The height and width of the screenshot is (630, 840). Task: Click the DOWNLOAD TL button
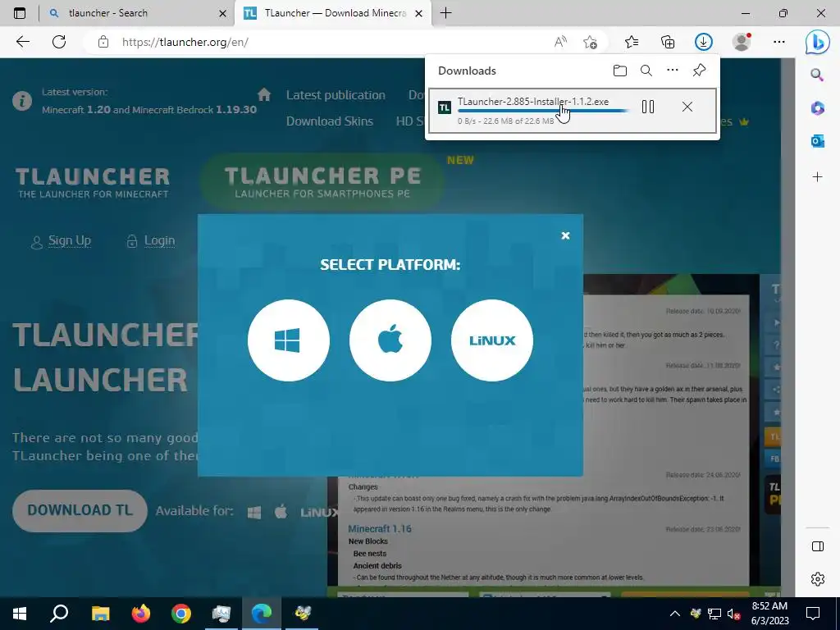click(80, 510)
